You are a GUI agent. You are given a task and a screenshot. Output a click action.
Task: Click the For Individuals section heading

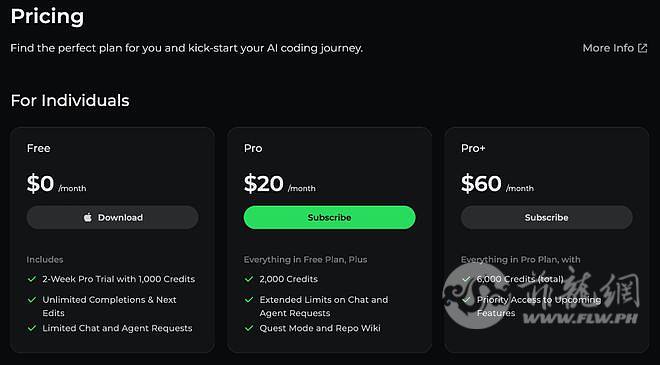tap(70, 101)
